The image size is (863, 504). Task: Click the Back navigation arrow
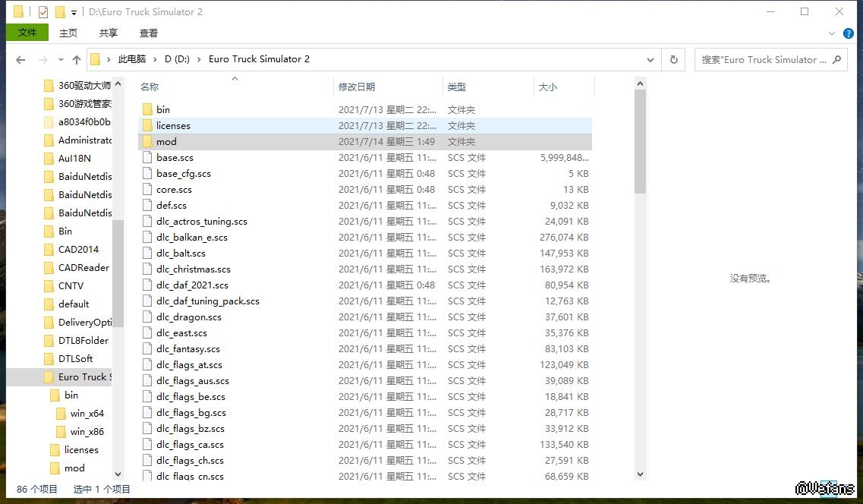(20, 60)
